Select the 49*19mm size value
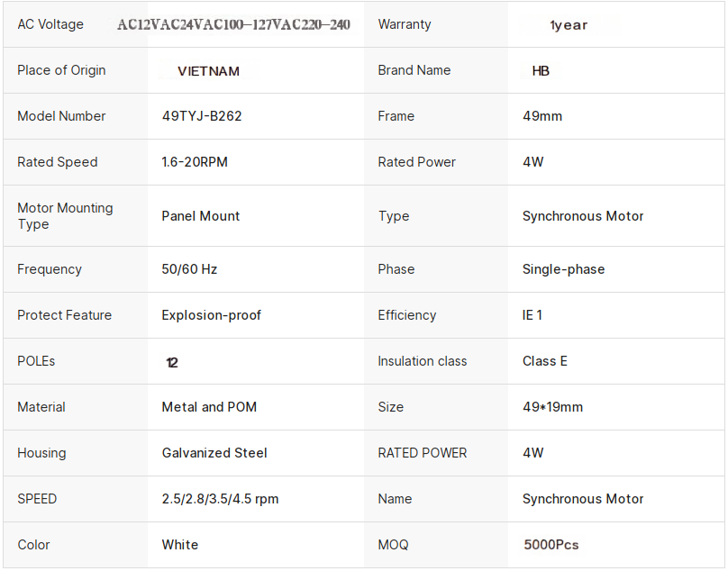 pyautogui.click(x=552, y=407)
